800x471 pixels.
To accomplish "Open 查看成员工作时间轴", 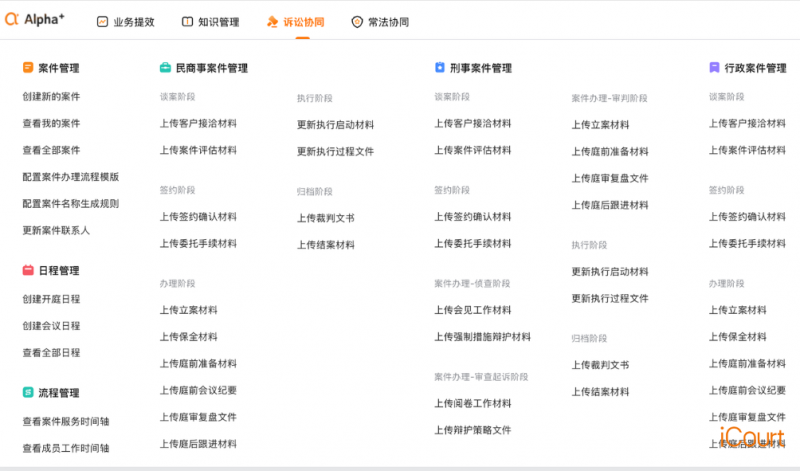I will (66, 449).
